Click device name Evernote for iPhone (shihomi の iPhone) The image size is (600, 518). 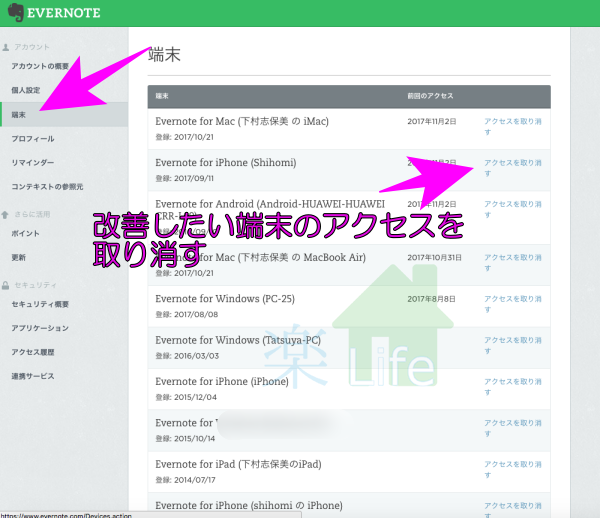coord(249,505)
